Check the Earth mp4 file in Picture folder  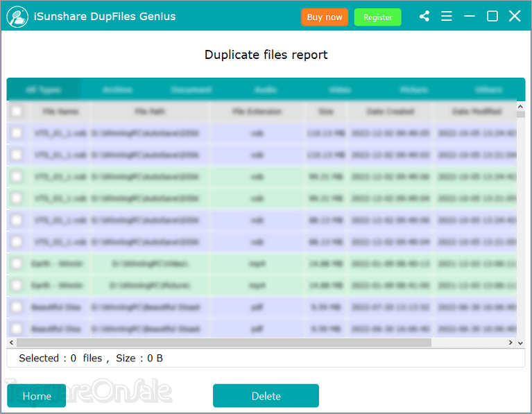pyautogui.click(x=16, y=285)
